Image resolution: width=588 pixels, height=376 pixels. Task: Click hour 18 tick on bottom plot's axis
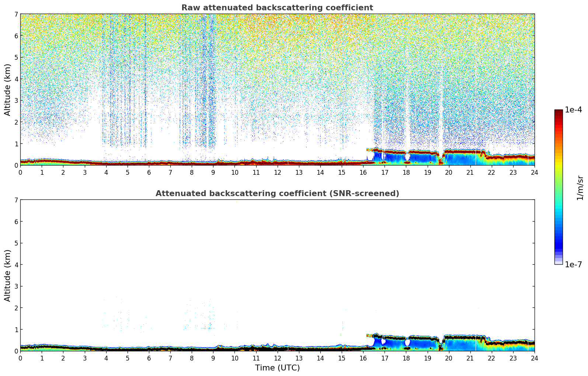tap(406, 358)
